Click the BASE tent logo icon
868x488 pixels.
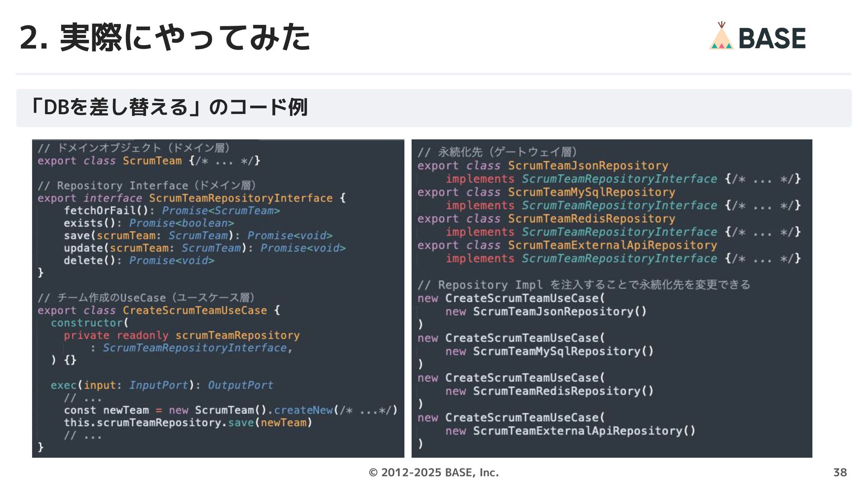point(721,36)
